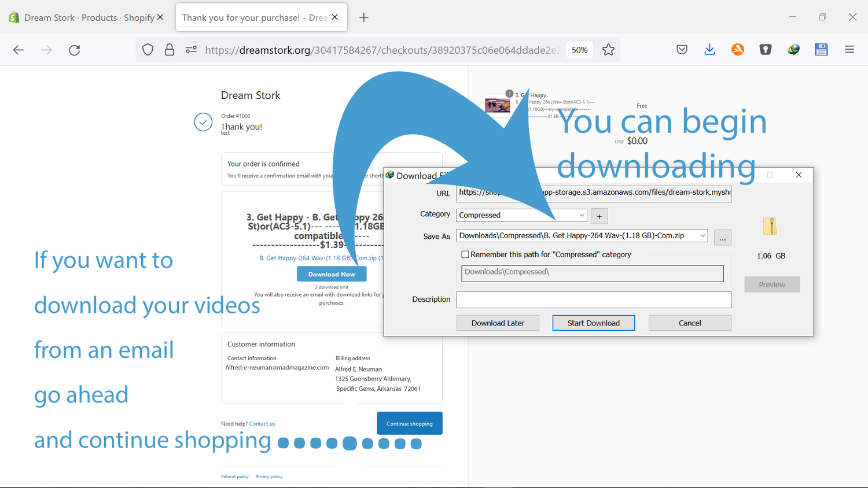
Task: Click the Start Download button
Action: (x=593, y=323)
